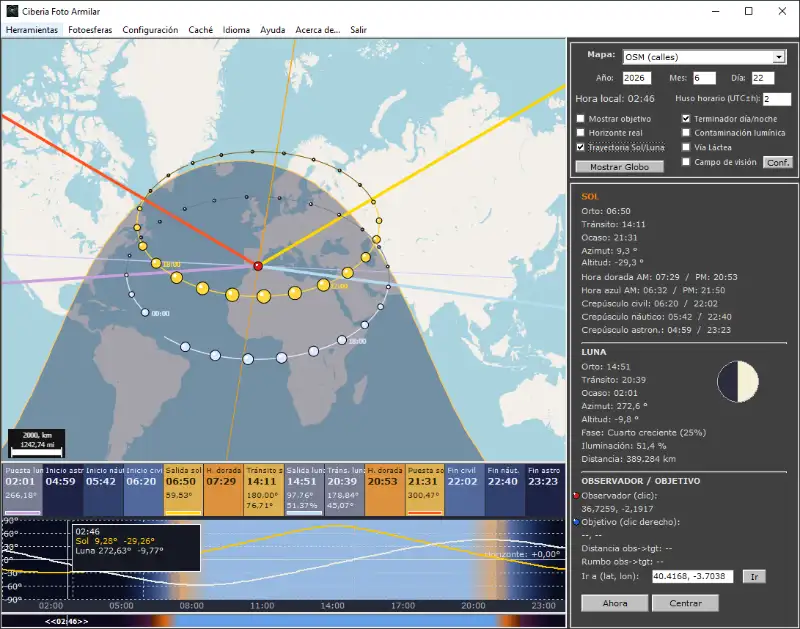Click the moon phase icon

pos(738,382)
